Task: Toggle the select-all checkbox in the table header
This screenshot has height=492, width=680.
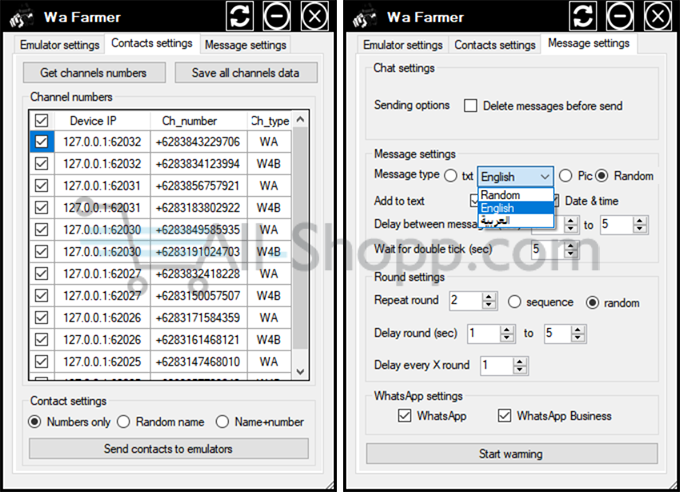Action: (x=41, y=121)
